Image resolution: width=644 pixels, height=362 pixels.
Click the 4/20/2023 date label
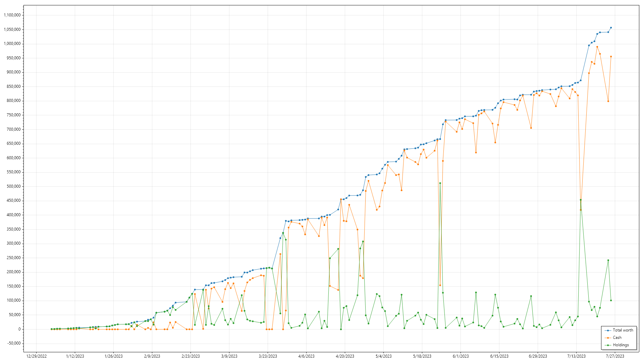tap(345, 356)
